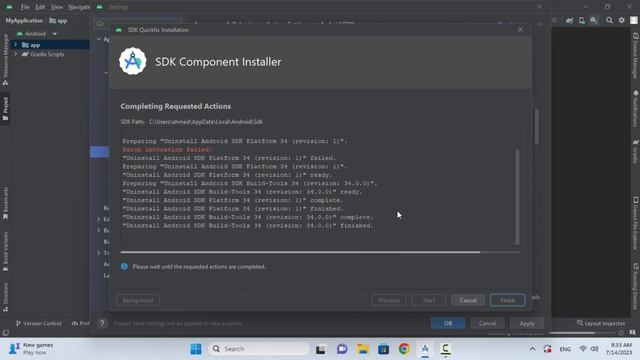Open the View menu

[57, 7]
